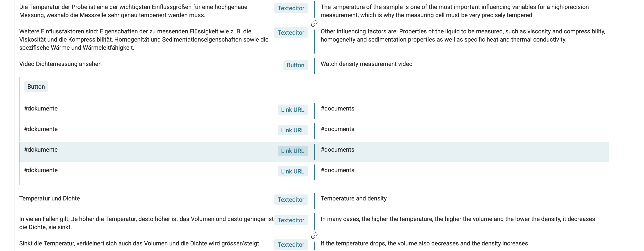Click the #documents translation in the highlighted row
Viewport: 644px width, 251px height.
[337, 150]
